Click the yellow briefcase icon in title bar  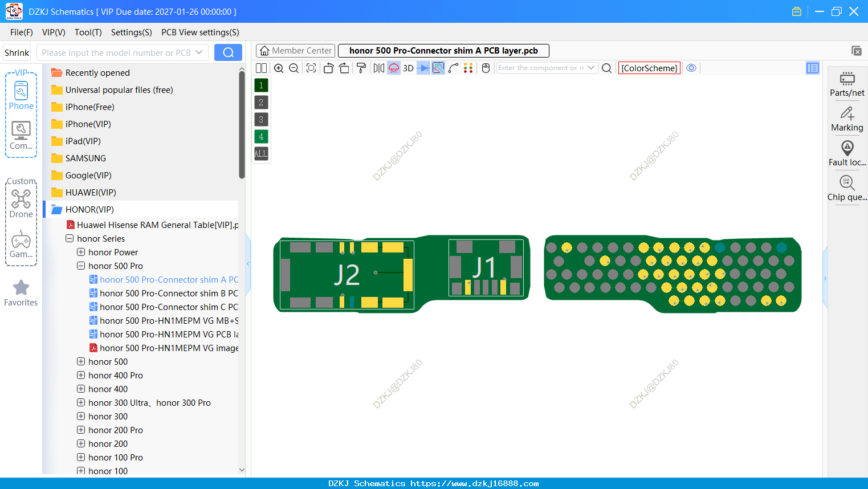point(797,11)
